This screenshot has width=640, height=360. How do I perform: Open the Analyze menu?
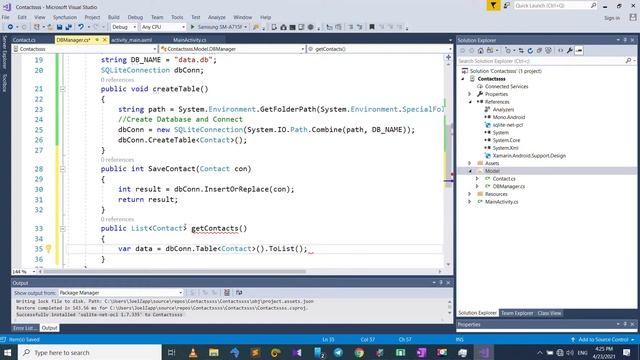point(216,17)
